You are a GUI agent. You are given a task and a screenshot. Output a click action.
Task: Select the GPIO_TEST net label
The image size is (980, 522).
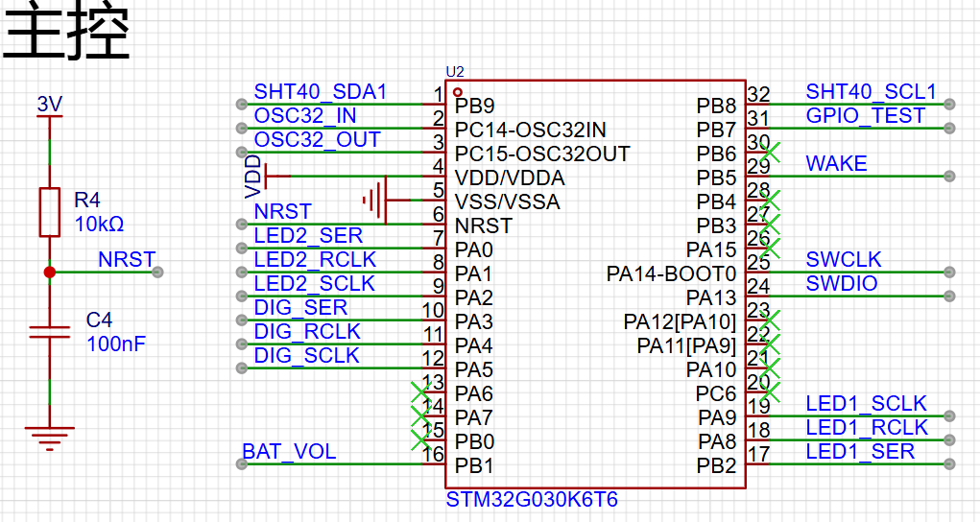(x=866, y=116)
